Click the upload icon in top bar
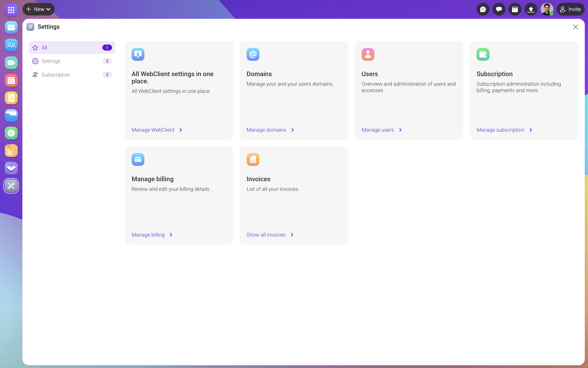The image size is (588, 368). click(531, 9)
